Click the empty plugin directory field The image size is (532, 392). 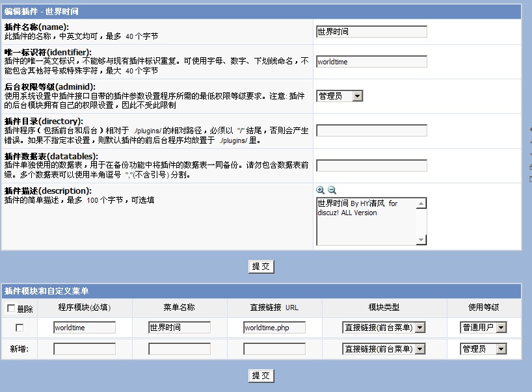[371, 131]
